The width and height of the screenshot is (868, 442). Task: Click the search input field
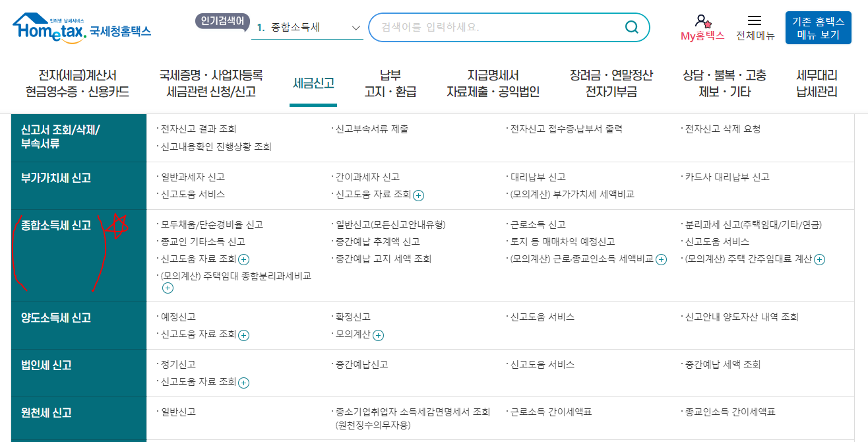coord(495,27)
